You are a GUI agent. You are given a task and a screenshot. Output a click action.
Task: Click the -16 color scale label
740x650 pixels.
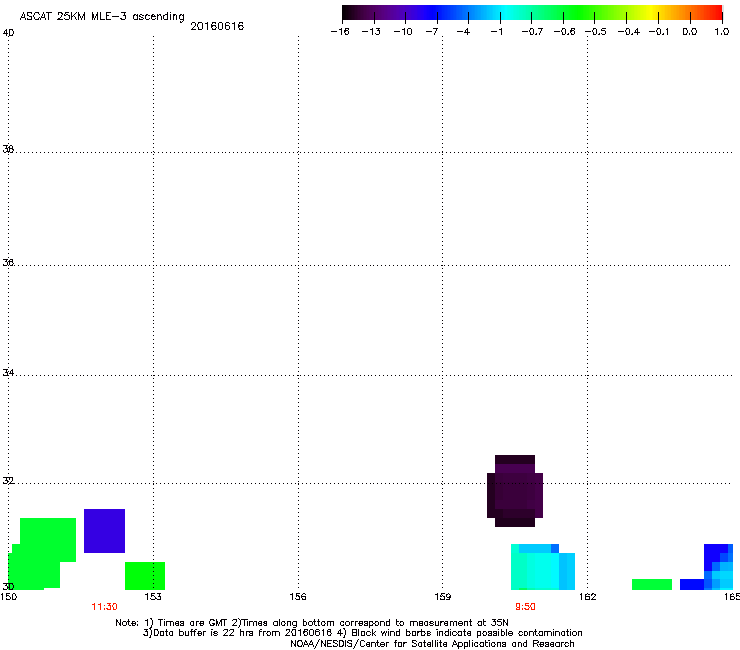[x=340, y=32]
